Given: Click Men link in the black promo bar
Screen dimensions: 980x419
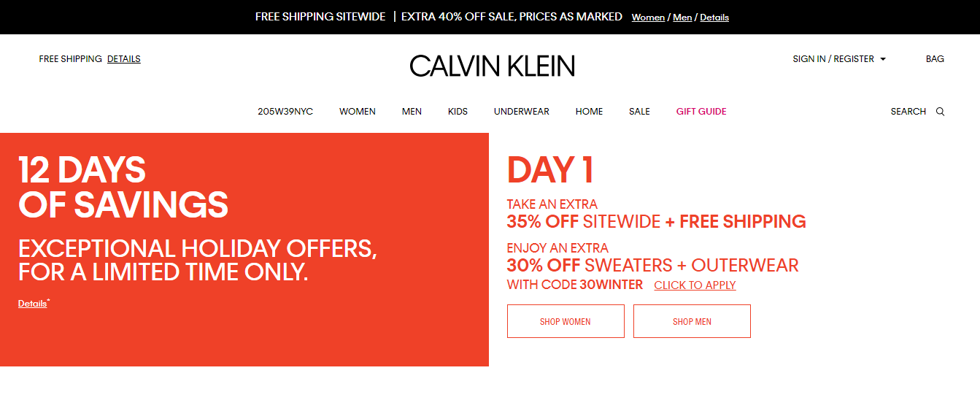Looking at the screenshot, I should click(x=682, y=18).
